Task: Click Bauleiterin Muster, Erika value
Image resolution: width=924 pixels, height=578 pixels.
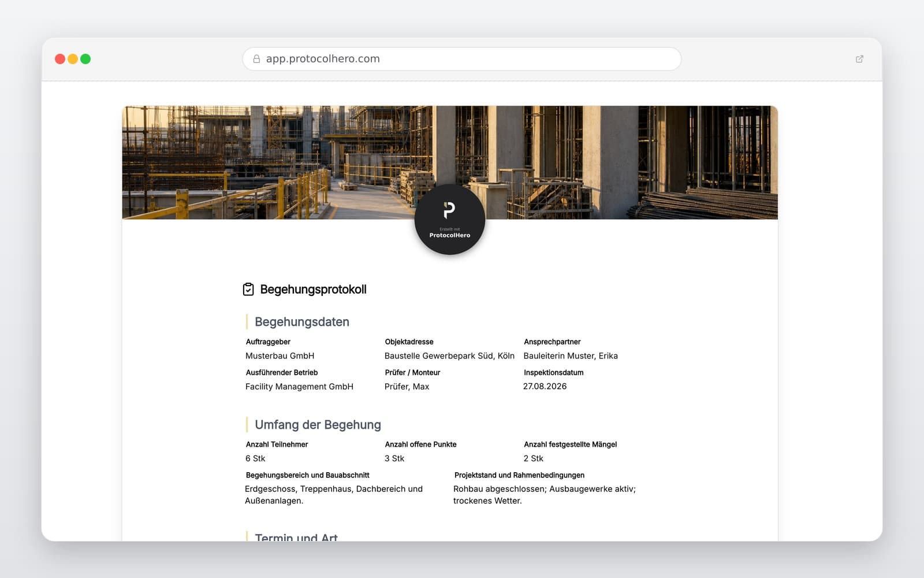Action: [571, 356]
